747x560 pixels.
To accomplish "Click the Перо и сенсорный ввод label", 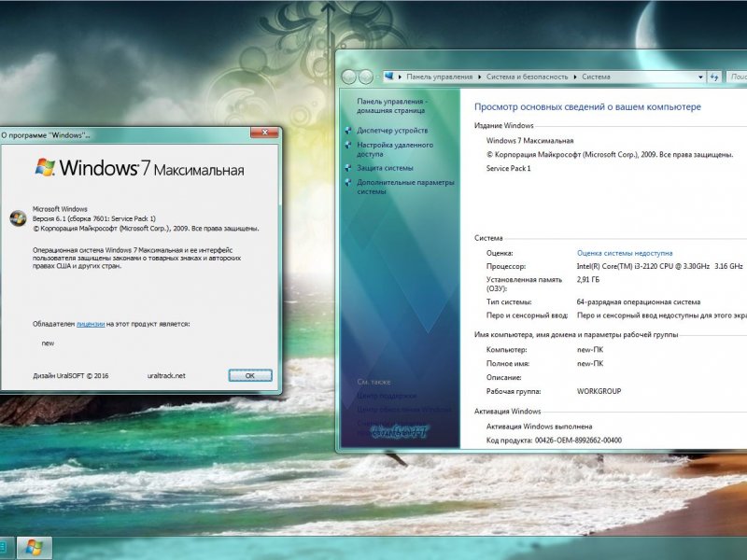I will pos(527,315).
